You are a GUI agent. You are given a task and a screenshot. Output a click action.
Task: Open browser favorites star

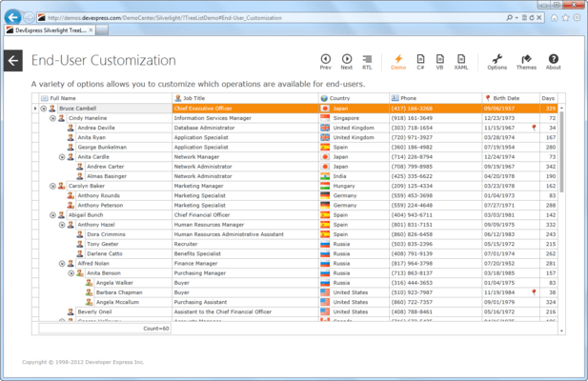[565, 17]
